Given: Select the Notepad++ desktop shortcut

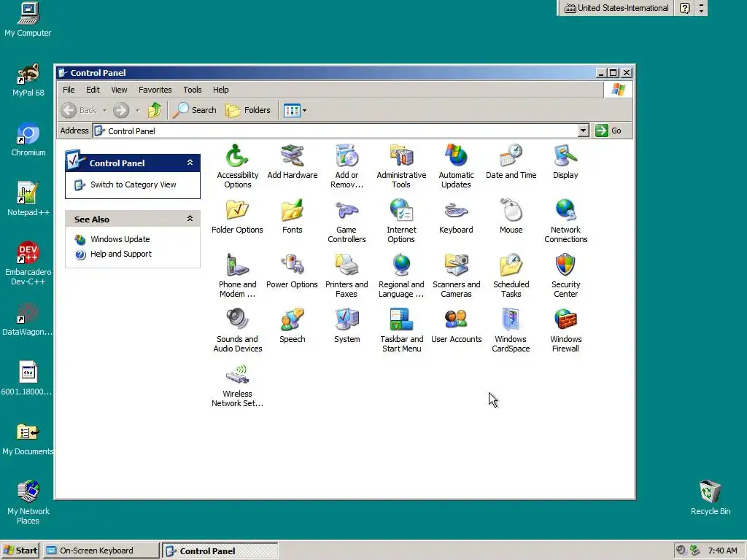Looking at the screenshot, I should click(28, 199).
